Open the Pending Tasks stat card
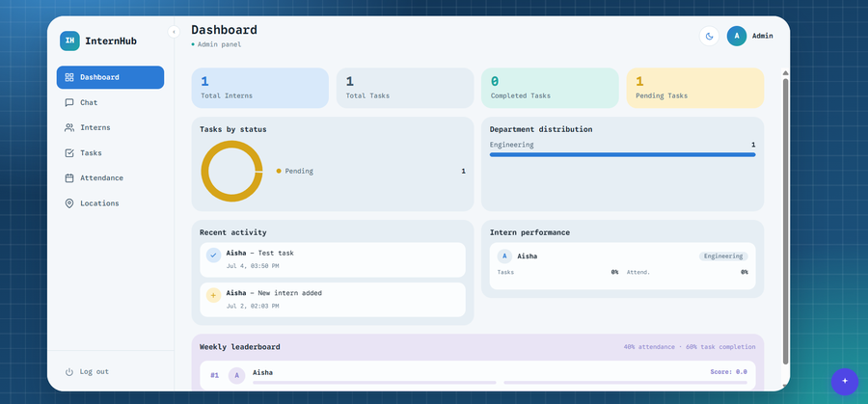This screenshot has height=404, width=868. (695, 88)
